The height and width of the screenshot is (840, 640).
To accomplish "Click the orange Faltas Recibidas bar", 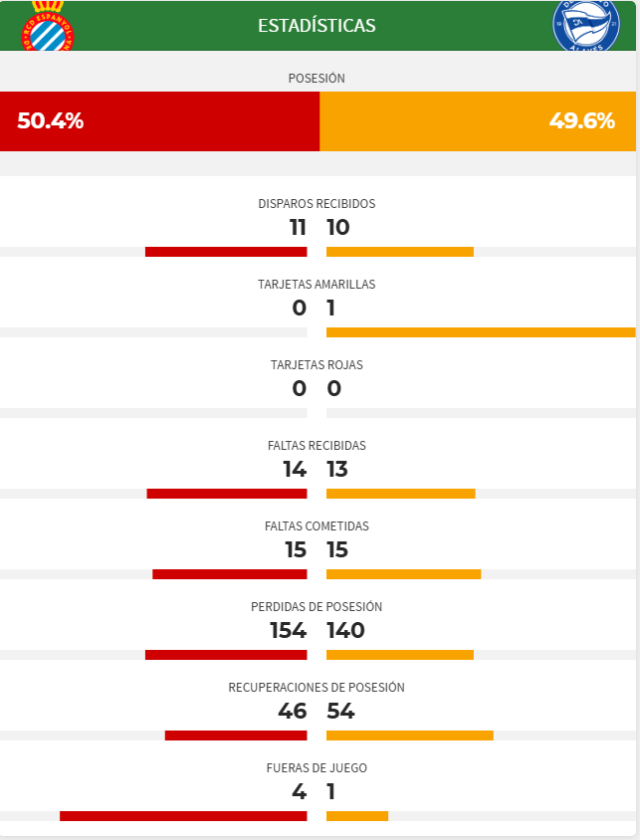I will pos(400,494).
